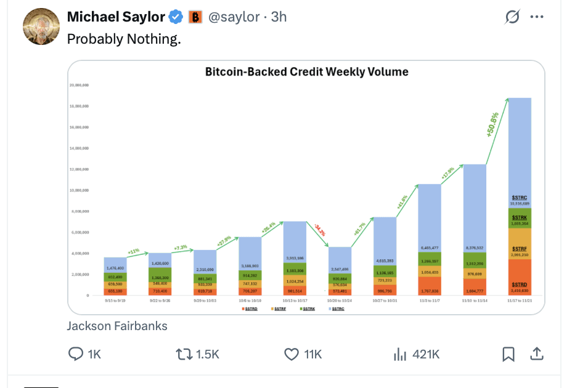Repost this tweet via retweet icon
The image size is (588, 388).
tap(184, 354)
